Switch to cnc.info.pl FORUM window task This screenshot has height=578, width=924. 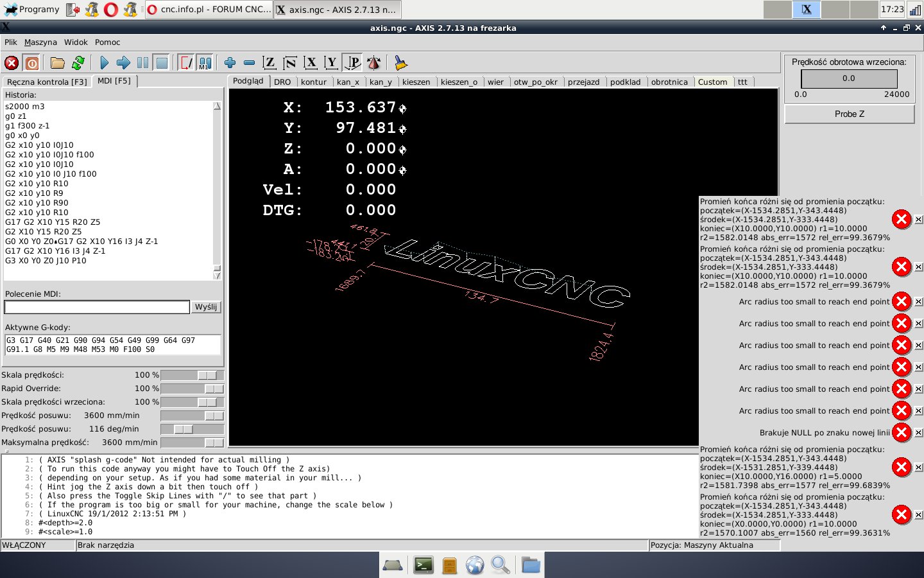[x=209, y=10]
